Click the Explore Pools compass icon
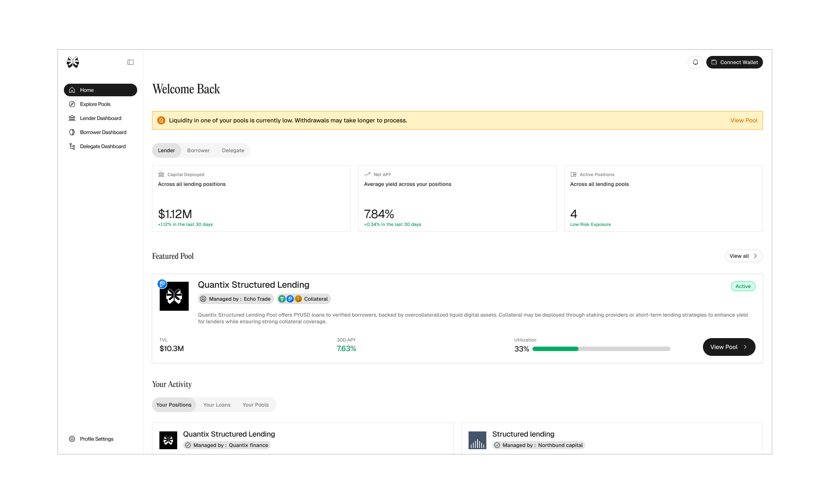 coord(72,104)
